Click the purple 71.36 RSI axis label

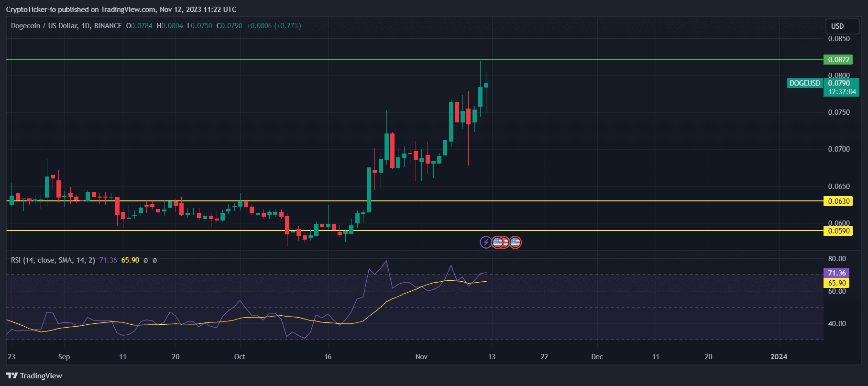point(836,273)
